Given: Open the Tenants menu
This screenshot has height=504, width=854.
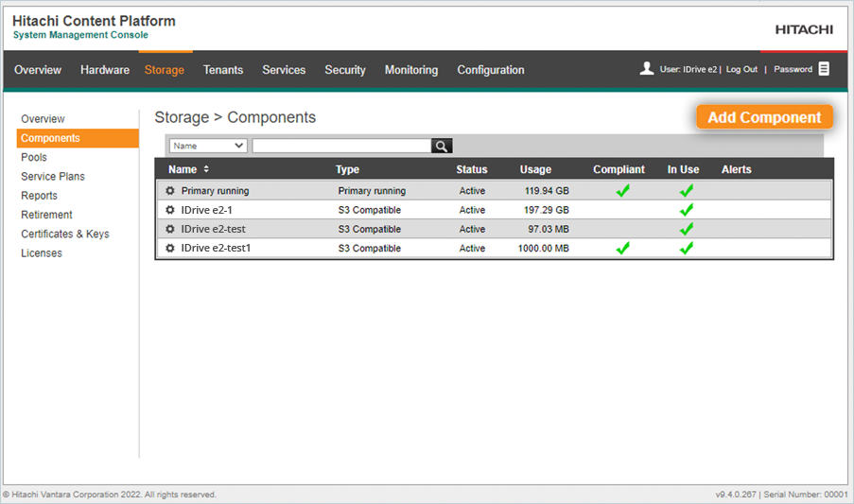Looking at the screenshot, I should (223, 70).
